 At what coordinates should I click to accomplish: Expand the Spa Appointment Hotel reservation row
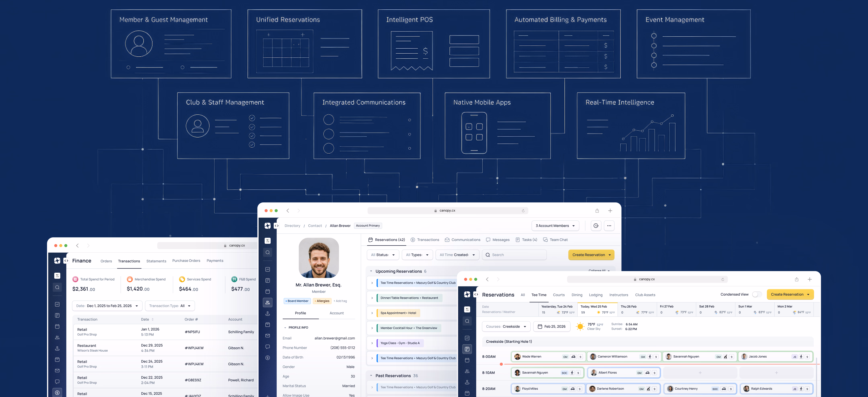click(372, 313)
